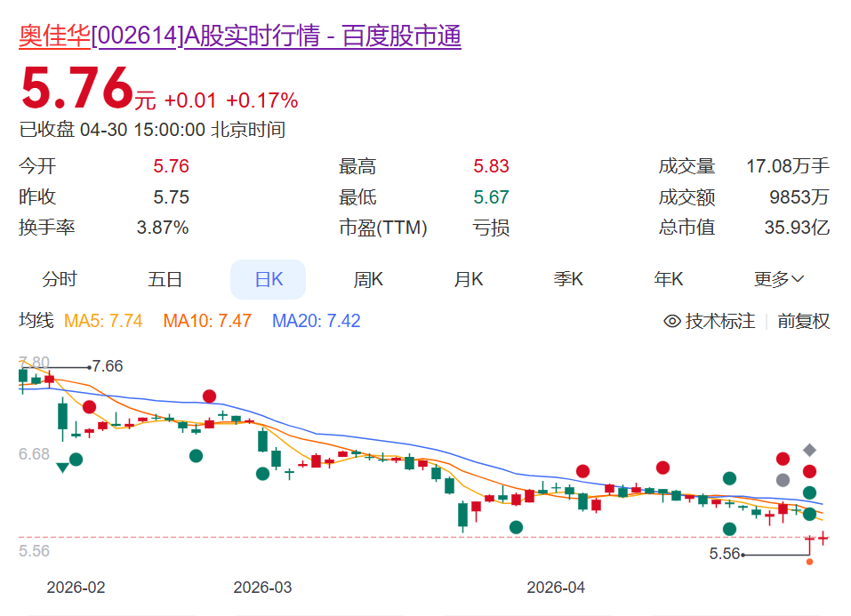
Task: Open the 奥佳华[002614] title link
Action: point(240,36)
